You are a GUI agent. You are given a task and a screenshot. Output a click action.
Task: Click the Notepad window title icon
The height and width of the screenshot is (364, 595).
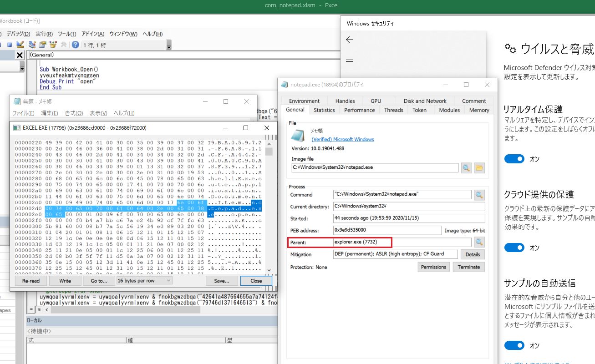17,101
